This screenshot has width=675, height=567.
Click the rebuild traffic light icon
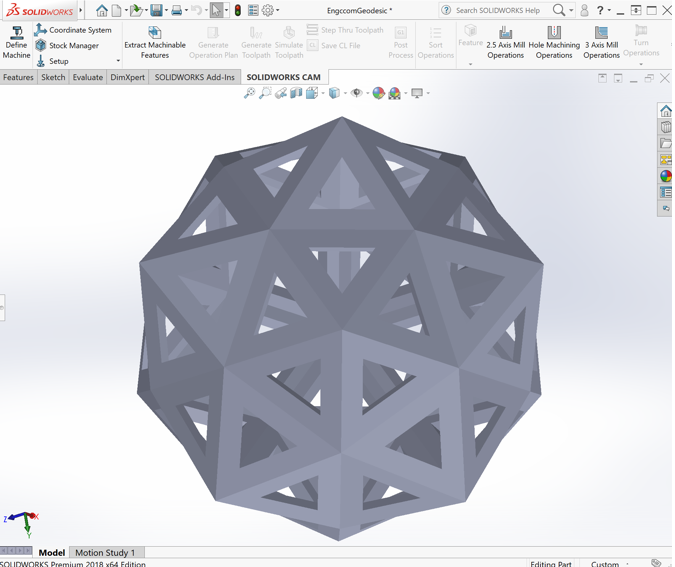point(238,11)
